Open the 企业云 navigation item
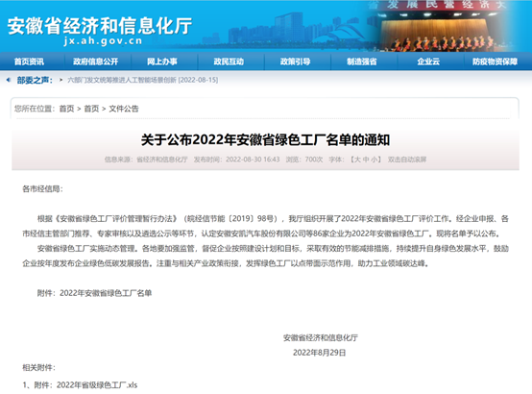Image resolution: width=532 pixels, height=394 pixels. pyautogui.click(x=428, y=62)
